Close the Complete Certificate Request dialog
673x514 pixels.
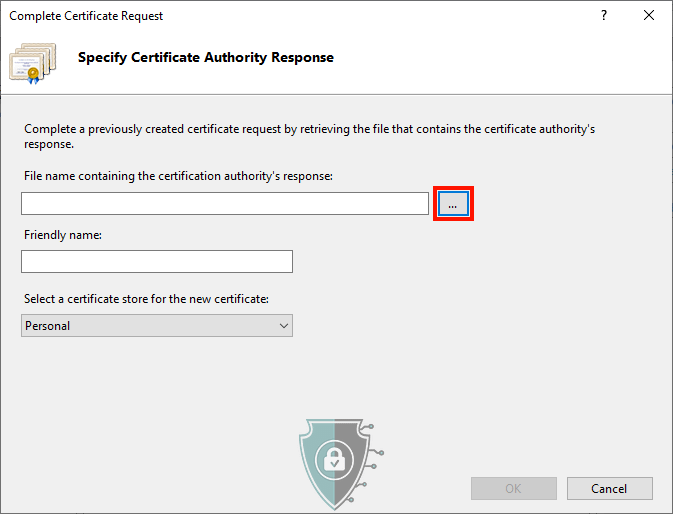point(649,16)
